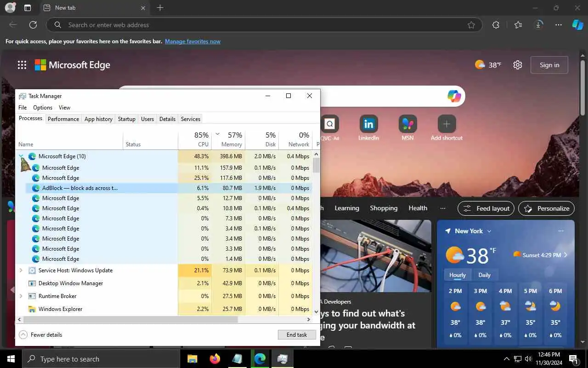Switch to the Details tab

click(x=167, y=119)
